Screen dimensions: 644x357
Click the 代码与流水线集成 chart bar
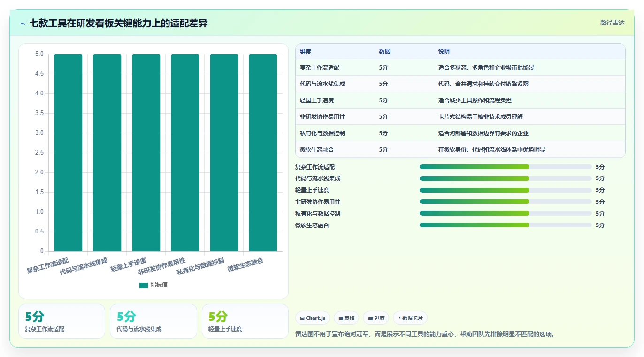[107, 153]
